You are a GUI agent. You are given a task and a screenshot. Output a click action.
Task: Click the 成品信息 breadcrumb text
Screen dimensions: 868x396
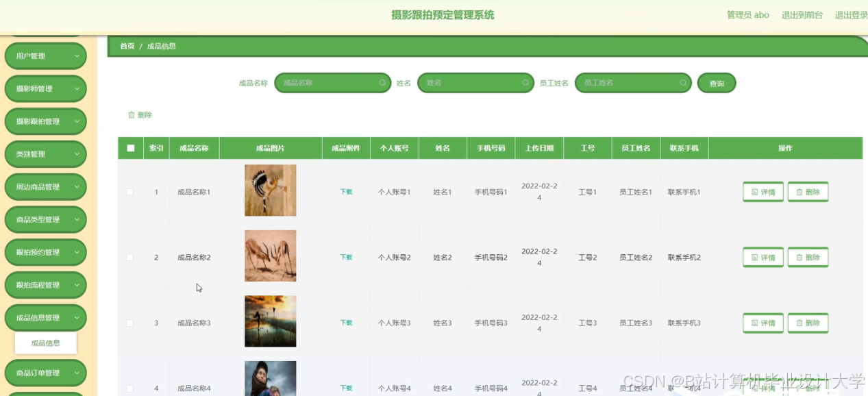coord(162,46)
